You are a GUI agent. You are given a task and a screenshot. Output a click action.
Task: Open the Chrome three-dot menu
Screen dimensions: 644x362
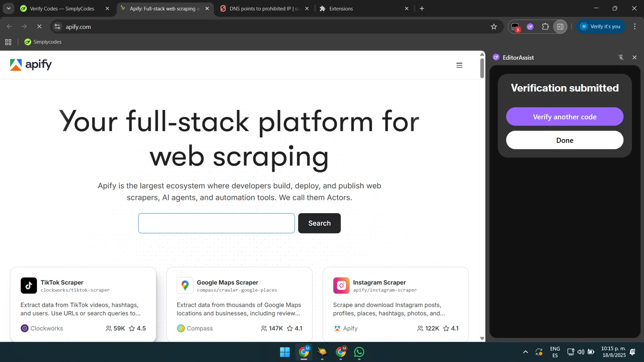pos(635,27)
